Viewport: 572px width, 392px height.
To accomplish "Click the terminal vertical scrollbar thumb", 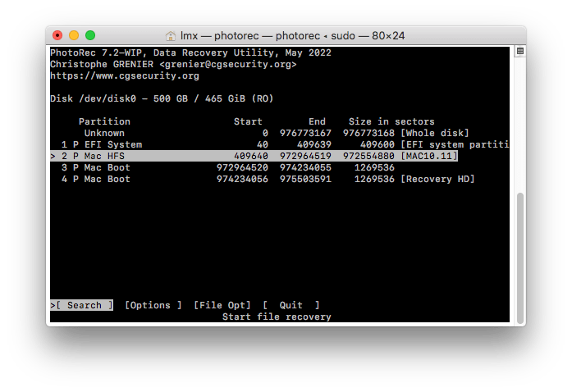I will point(520,258).
